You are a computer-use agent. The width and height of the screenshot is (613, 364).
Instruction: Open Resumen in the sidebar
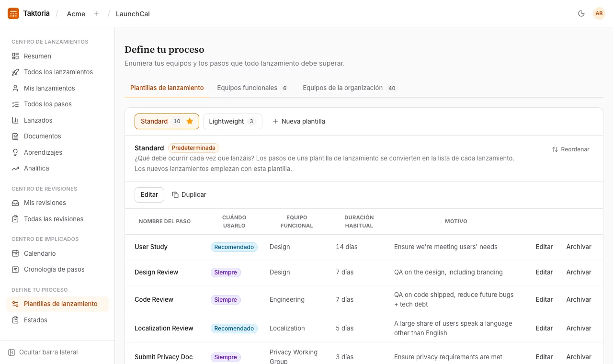click(x=57, y=56)
